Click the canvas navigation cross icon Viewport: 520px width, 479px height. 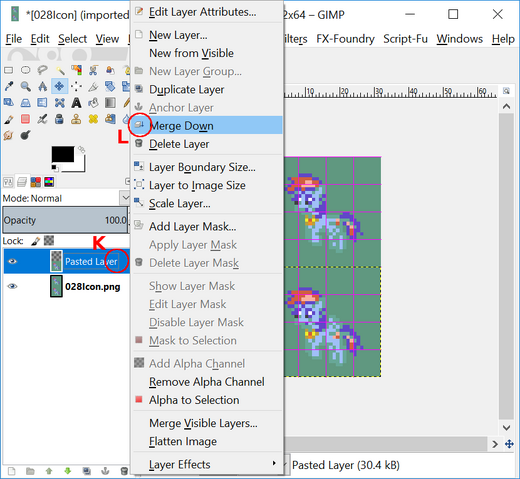pos(509,444)
